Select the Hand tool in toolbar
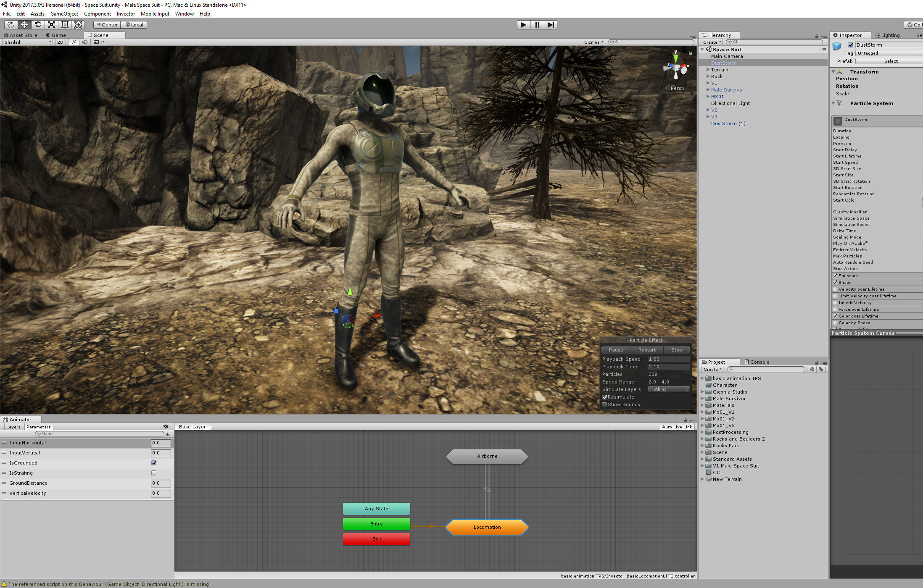Image resolution: width=923 pixels, height=588 pixels. 11,25
